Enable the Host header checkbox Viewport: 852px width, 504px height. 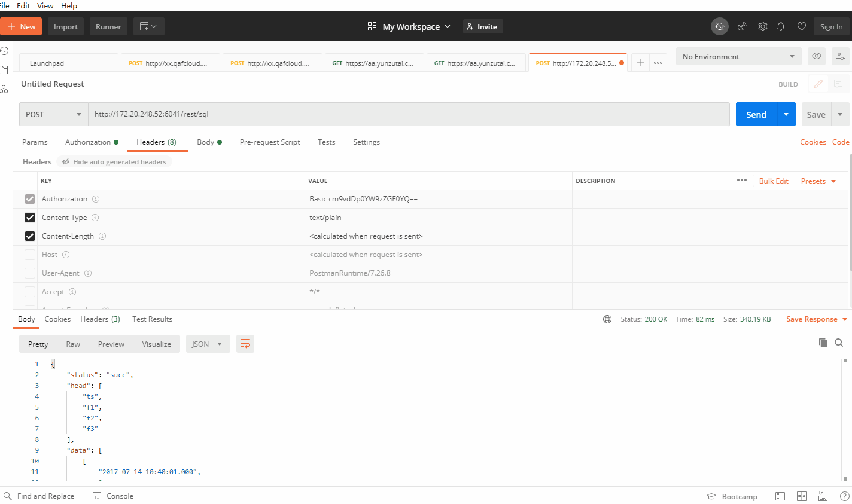coord(29,254)
